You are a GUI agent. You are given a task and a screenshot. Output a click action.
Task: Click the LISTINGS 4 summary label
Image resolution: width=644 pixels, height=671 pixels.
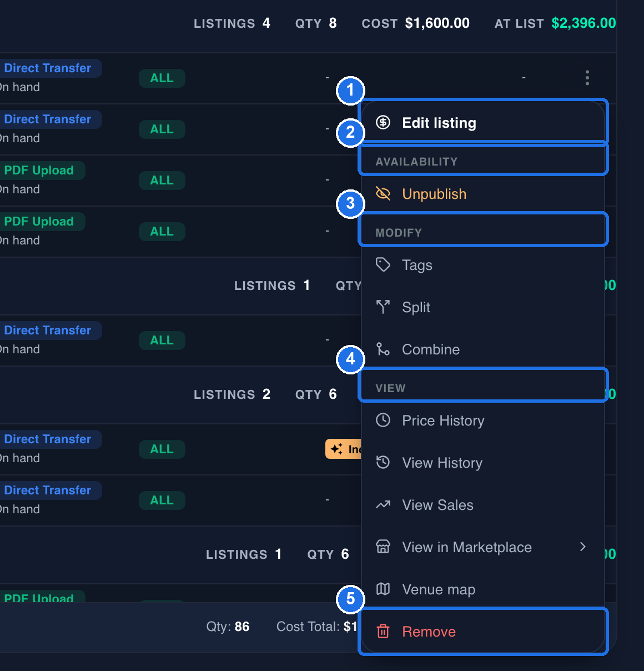pyautogui.click(x=232, y=23)
